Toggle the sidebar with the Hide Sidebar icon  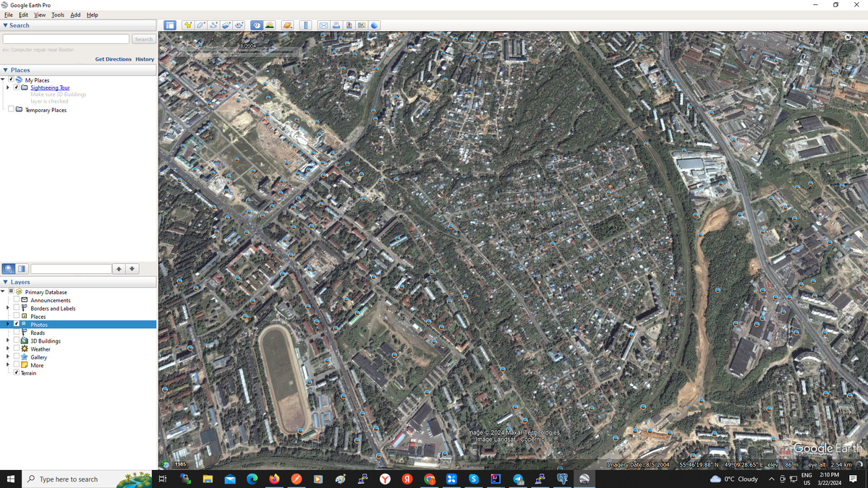(x=169, y=25)
